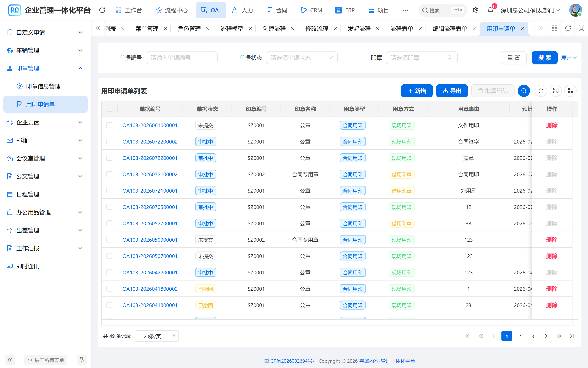Screen dimensions: 588x368
Task: Open the 深圳总公司/研发部门 dropdown
Action: tap(530, 10)
